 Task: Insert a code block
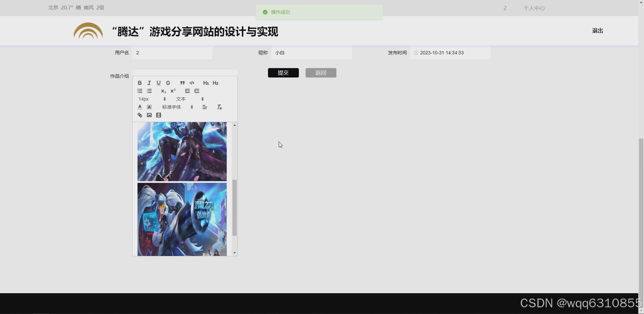[x=192, y=83]
